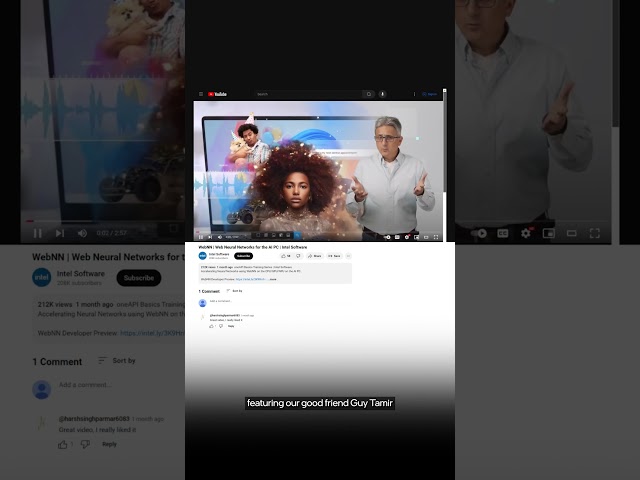
Task: Click the thumbs-down dislike button under the video title
Action: pyautogui.click(x=298, y=256)
